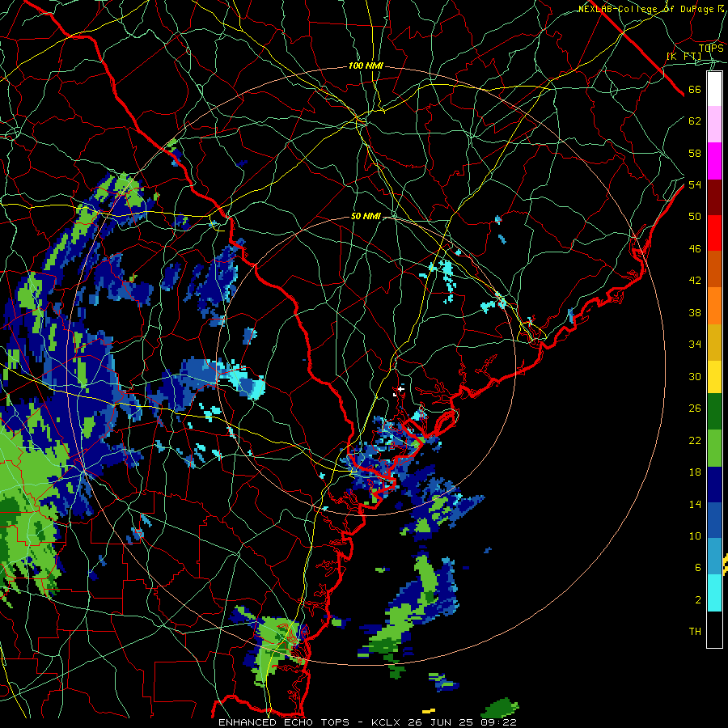
Task: Select the 46 legend value
Action: pyautogui.click(x=695, y=249)
